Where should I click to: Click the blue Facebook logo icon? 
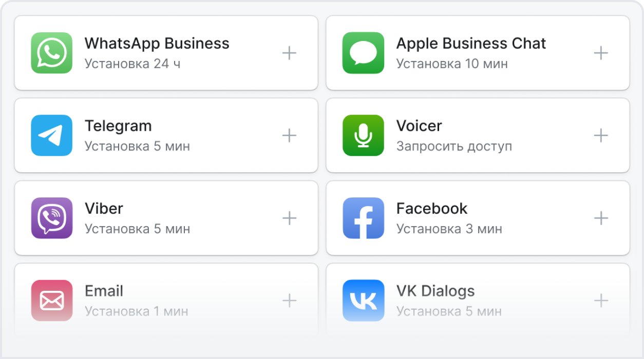tap(363, 218)
